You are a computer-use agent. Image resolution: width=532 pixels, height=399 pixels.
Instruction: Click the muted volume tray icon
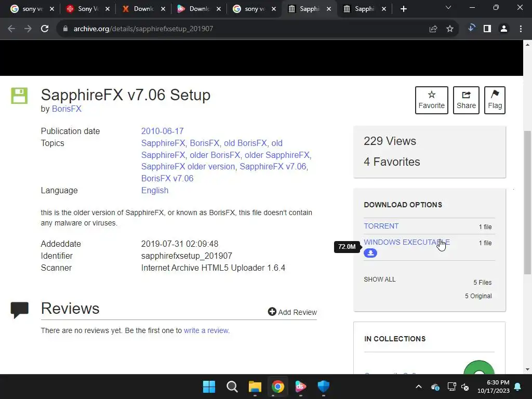point(465,387)
